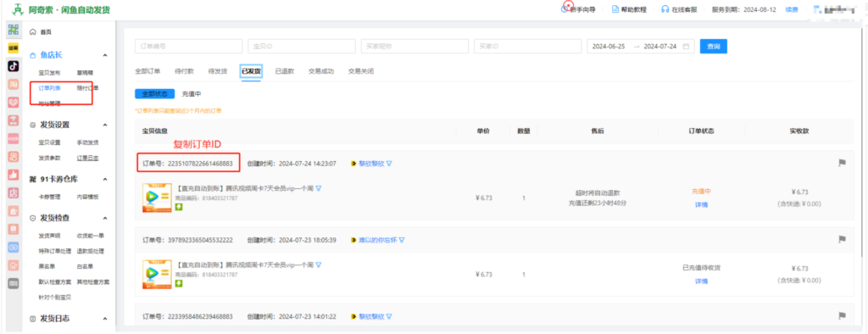This screenshot has width=868, height=334.
Task: Click the 买家昵称 search field
Action: tap(415, 47)
